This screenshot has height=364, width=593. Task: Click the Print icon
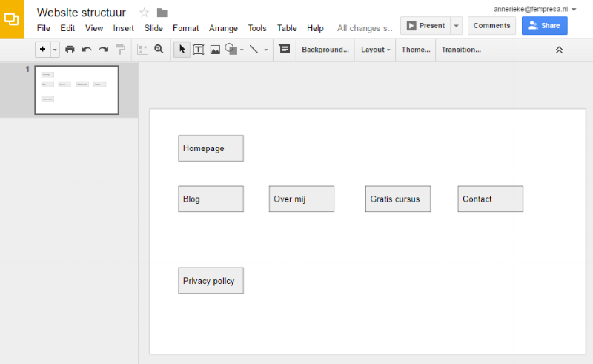(70, 50)
